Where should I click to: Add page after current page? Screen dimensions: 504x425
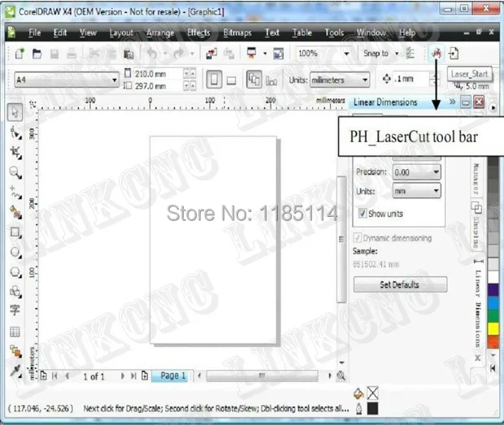pos(145,375)
